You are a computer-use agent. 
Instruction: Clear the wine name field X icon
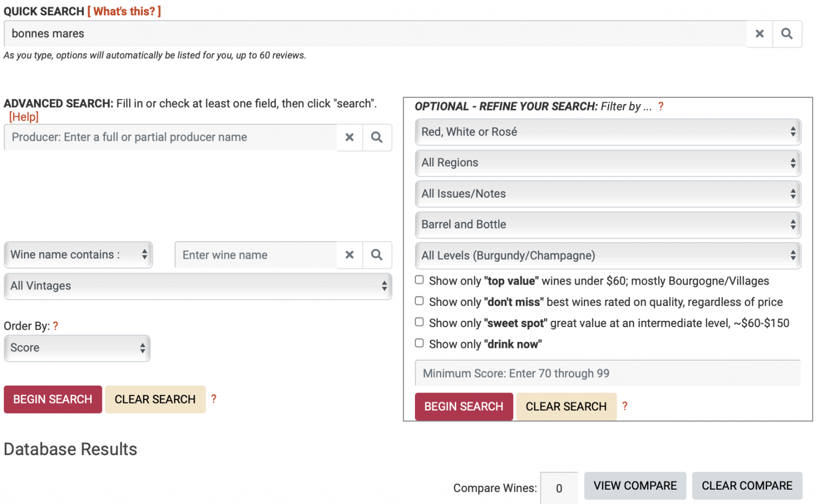tap(350, 255)
